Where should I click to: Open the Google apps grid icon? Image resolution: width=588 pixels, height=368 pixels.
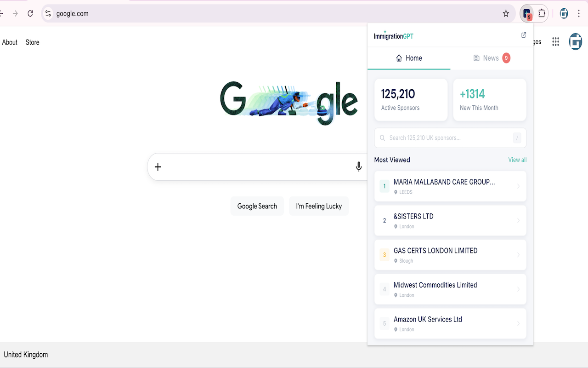pyautogui.click(x=555, y=42)
